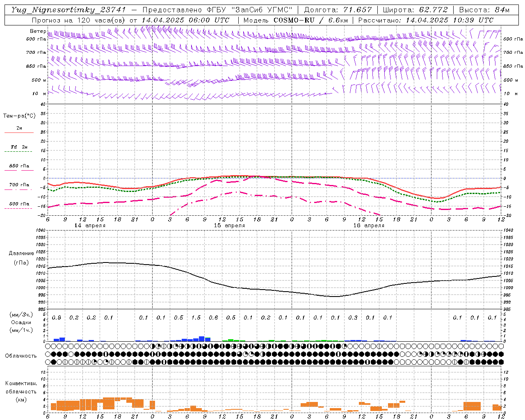
Task: Select the Осадки panel label
Action: [x=21, y=322]
